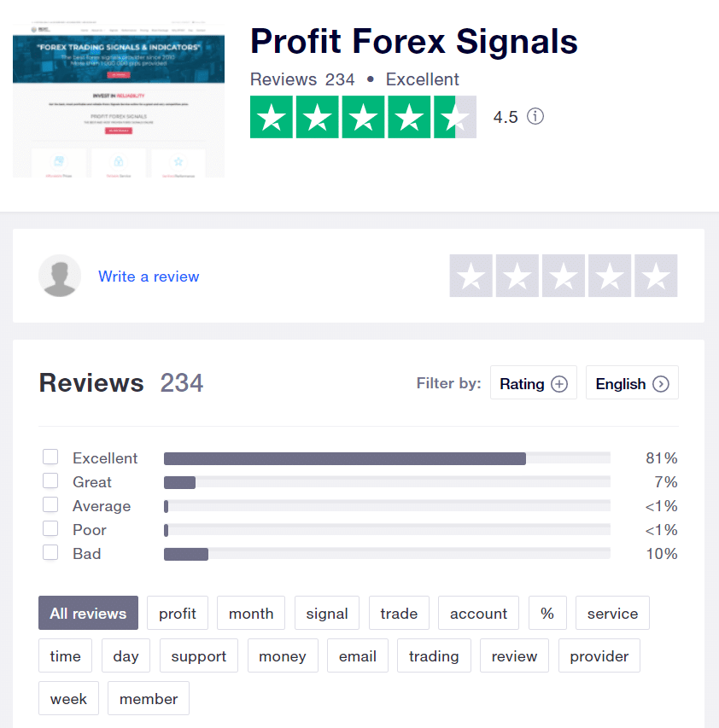Check the Great rating checkbox
The image size is (719, 728).
[x=50, y=480]
